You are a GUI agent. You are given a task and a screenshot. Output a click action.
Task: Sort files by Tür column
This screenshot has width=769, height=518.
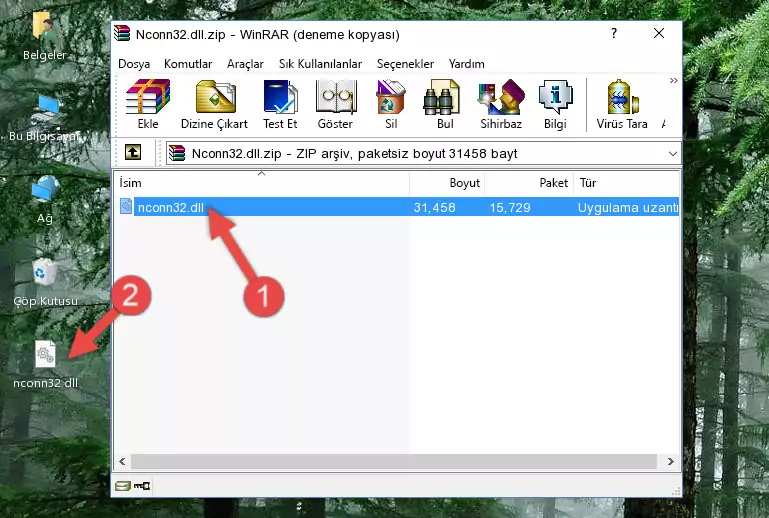[626, 183]
